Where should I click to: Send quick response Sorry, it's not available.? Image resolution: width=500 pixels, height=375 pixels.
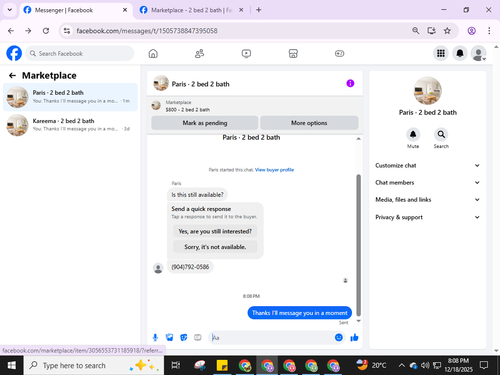215,247
